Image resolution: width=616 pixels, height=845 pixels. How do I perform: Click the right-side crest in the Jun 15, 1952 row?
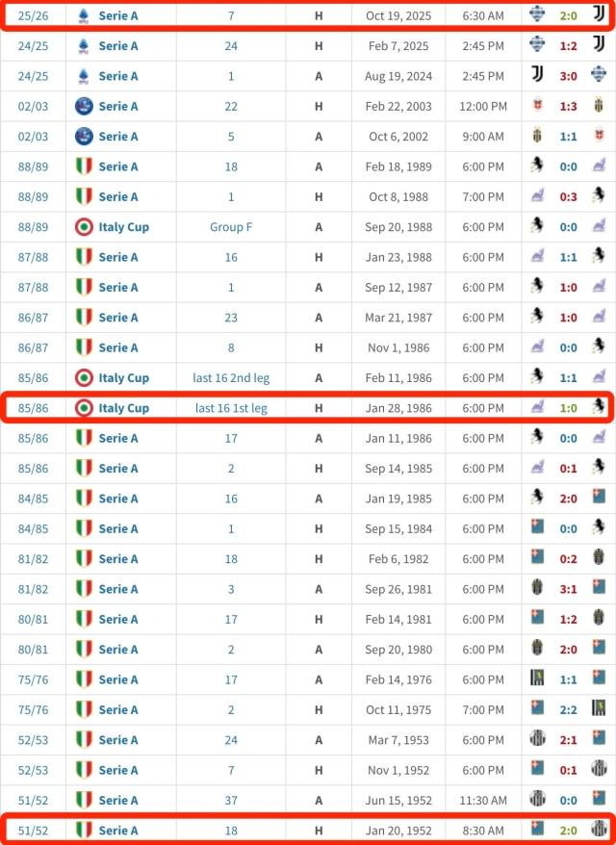coord(598,800)
